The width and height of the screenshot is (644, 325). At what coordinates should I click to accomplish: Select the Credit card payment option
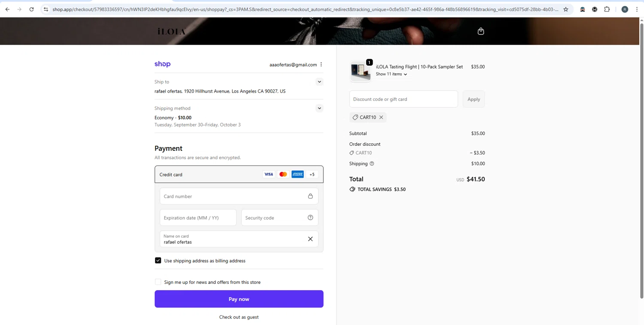click(239, 175)
